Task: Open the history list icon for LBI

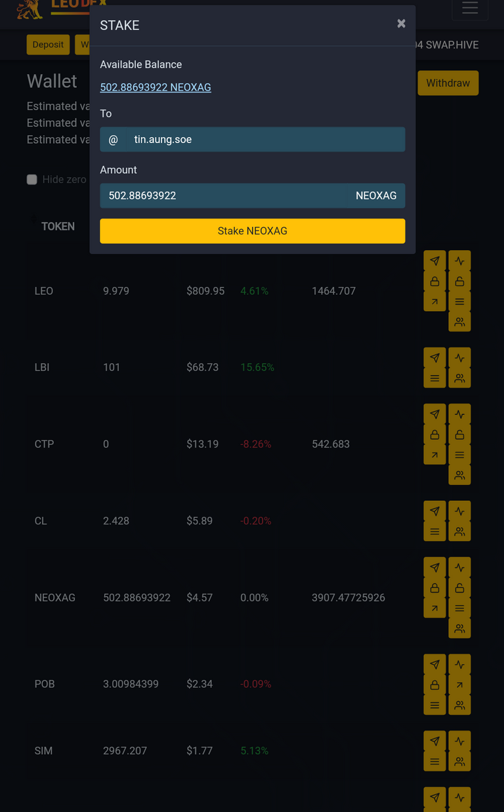Action: pos(434,378)
